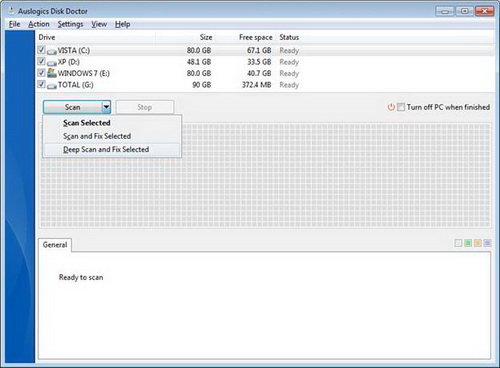Click the 90 GB size value

click(x=202, y=85)
